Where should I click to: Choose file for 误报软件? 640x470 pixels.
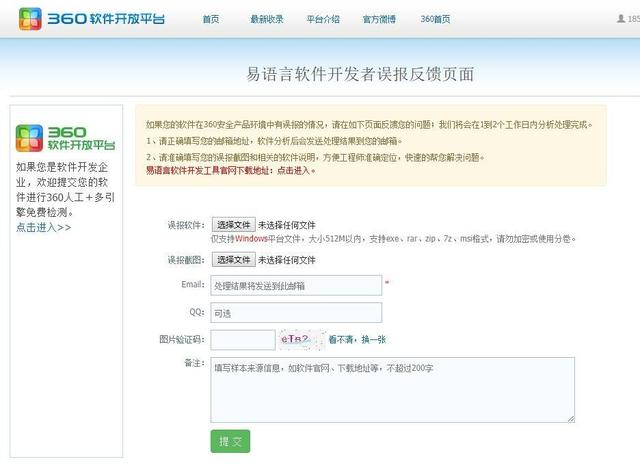[x=233, y=225]
